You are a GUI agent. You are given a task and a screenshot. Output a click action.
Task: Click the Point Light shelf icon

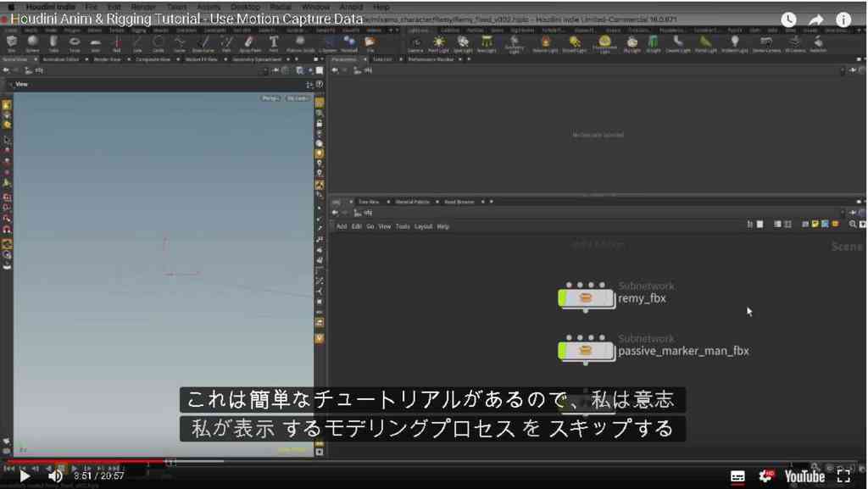click(439, 43)
